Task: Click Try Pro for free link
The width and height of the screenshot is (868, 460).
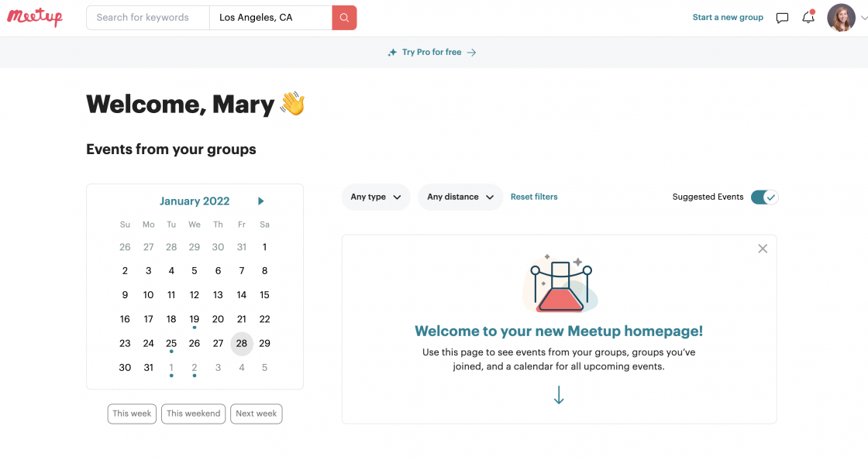Action: tap(432, 52)
